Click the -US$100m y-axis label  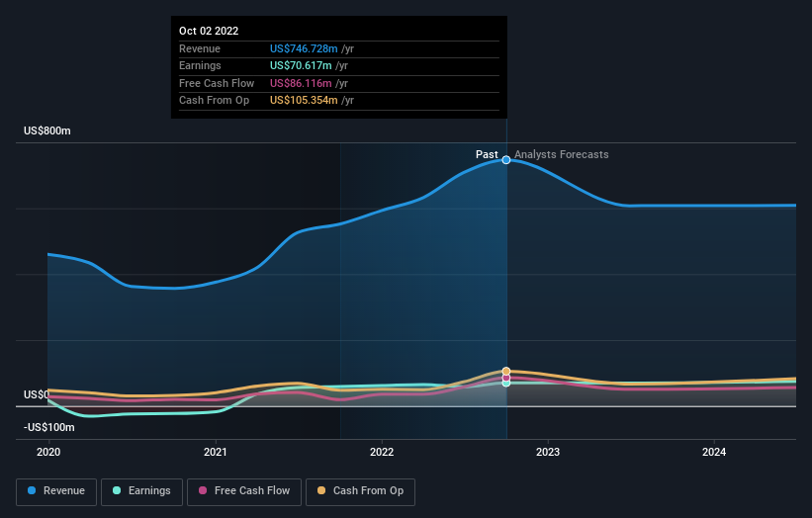point(49,427)
